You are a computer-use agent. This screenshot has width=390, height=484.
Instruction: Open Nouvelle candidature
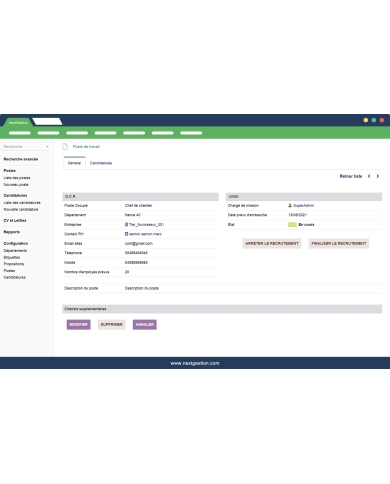coord(21,209)
